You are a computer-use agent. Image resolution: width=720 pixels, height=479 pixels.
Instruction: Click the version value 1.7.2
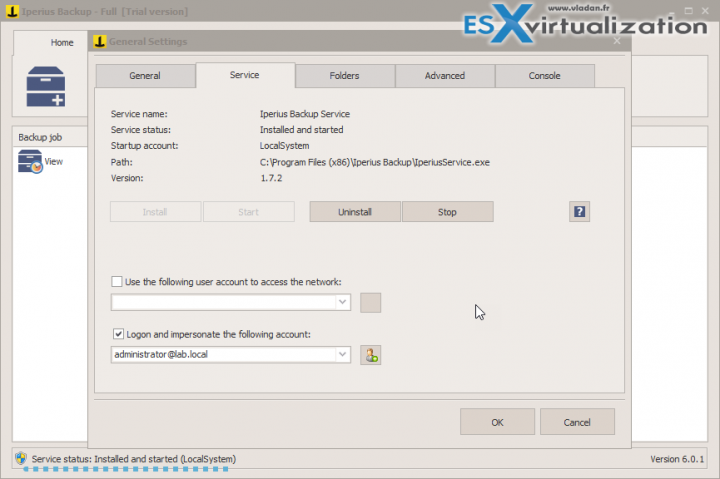(271, 178)
